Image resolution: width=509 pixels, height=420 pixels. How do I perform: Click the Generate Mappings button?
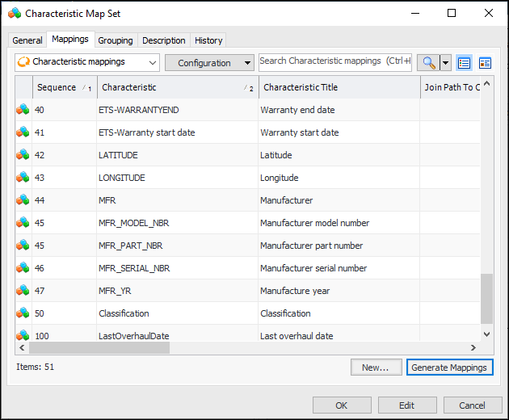pyautogui.click(x=449, y=367)
